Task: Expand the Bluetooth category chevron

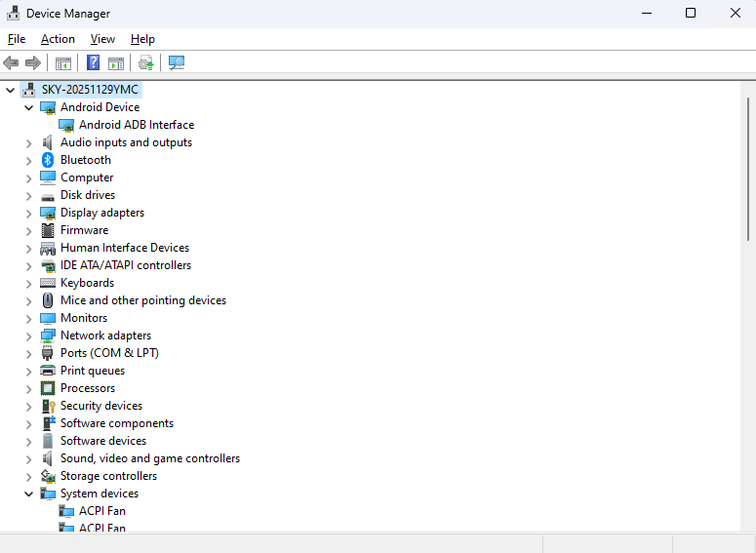Action: 29,161
